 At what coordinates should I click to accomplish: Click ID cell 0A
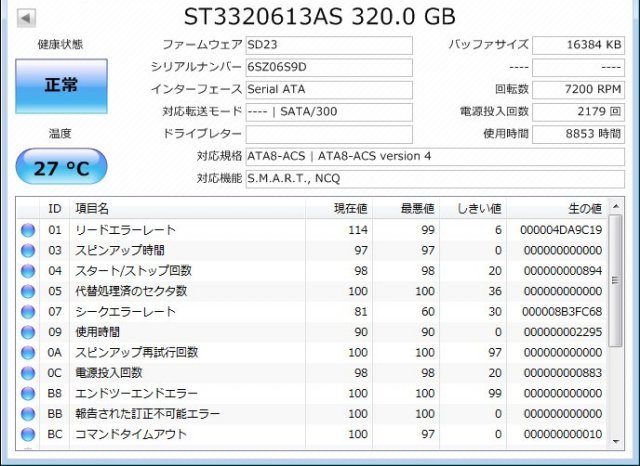click(55, 353)
